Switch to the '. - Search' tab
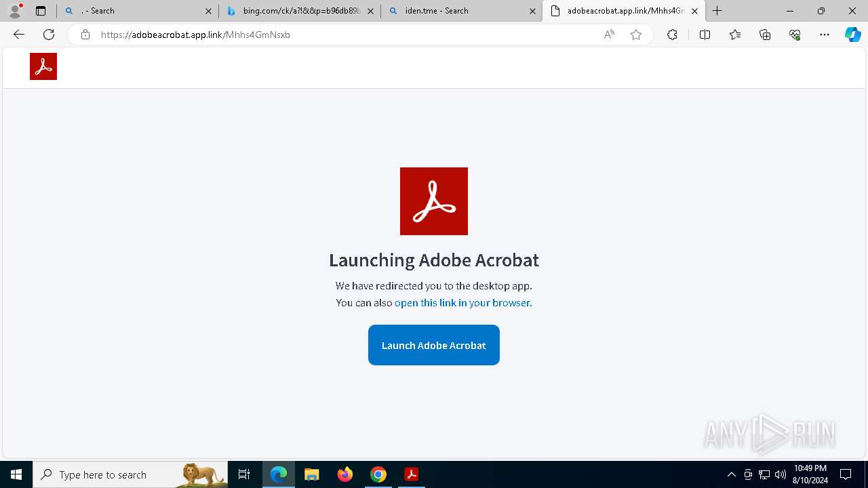Screen dimensions: 868x488 (138, 11)
